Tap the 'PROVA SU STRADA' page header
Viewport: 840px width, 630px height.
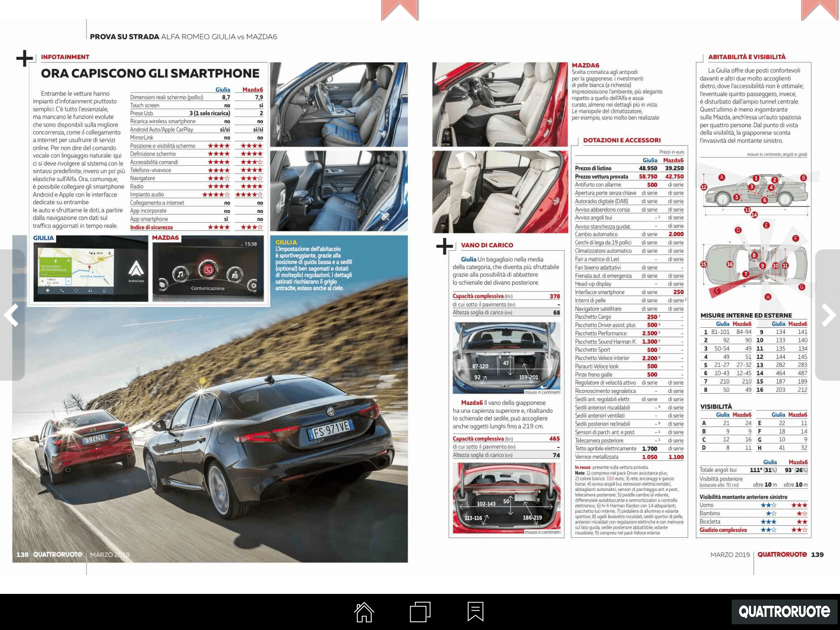(x=124, y=37)
